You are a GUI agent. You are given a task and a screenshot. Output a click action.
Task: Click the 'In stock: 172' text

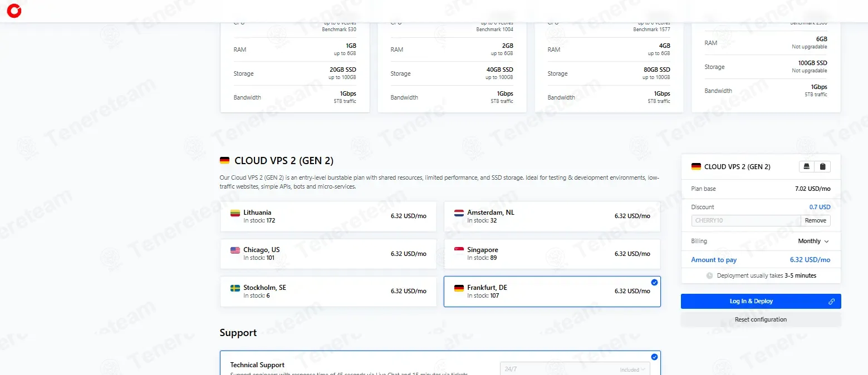[259, 221]
